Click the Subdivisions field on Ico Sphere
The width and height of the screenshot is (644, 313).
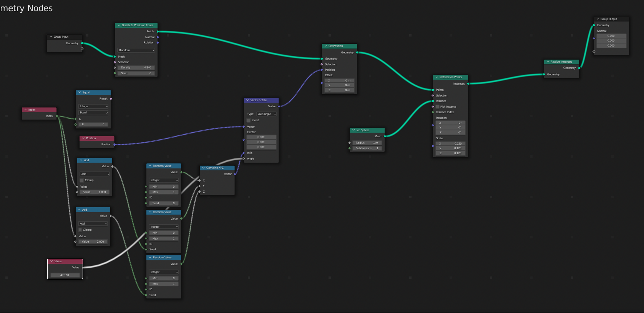click(x=367, y=148)
